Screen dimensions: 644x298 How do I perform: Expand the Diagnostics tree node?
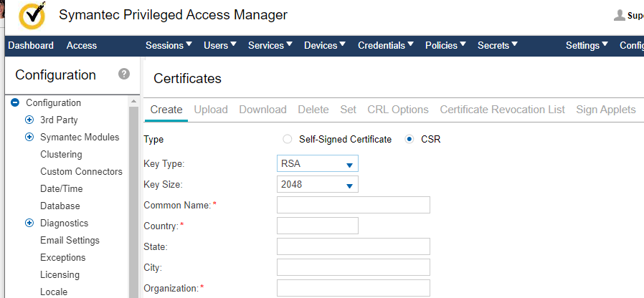(x=29, y=223)
